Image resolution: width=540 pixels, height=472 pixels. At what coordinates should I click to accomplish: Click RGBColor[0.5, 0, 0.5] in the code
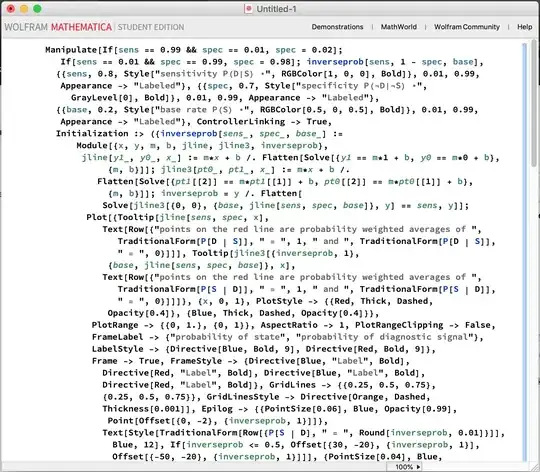coord(317,110)
